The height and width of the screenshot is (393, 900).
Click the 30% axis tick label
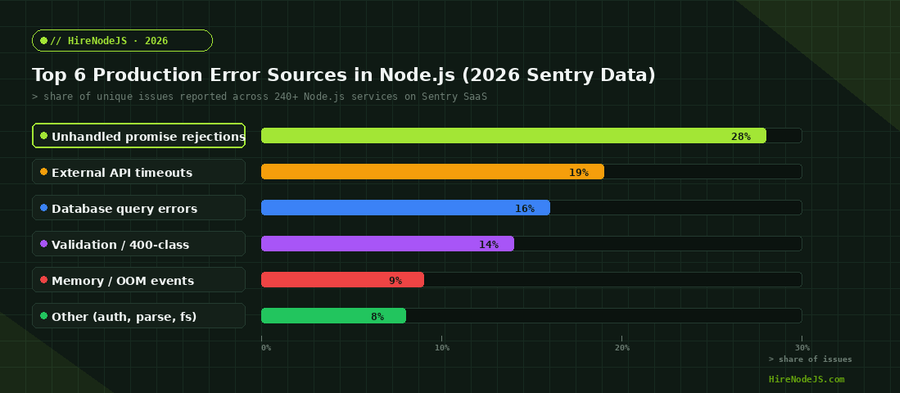point(802,347)
